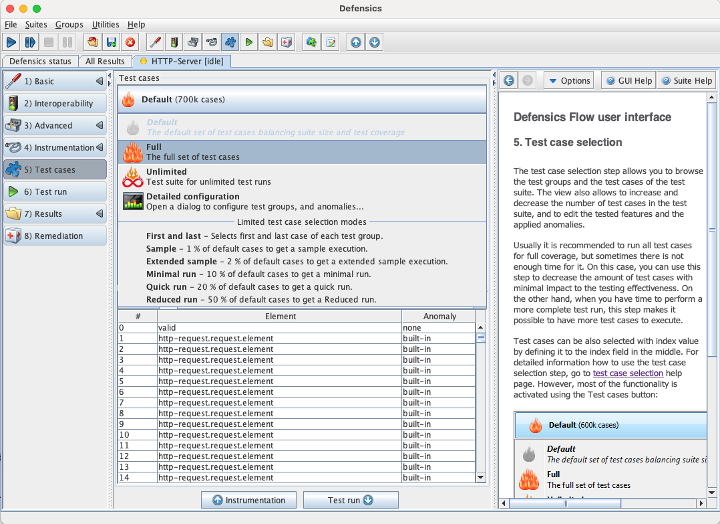Image resolution: width=720 pixels, height=524 pixels.
Task: Go back in the help panel
Action: tap(508, 80)
